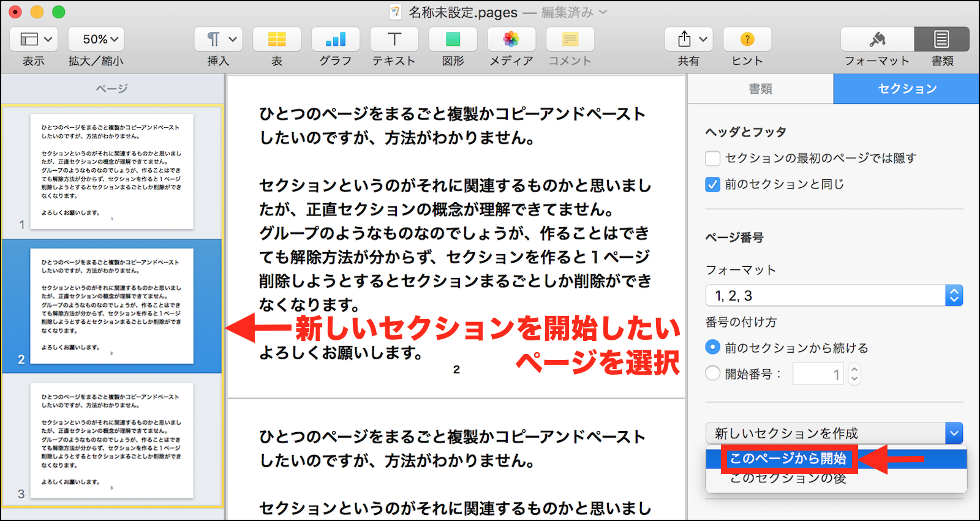
Task: Open the 表示 view options button
Action: [x=34, y=39]
